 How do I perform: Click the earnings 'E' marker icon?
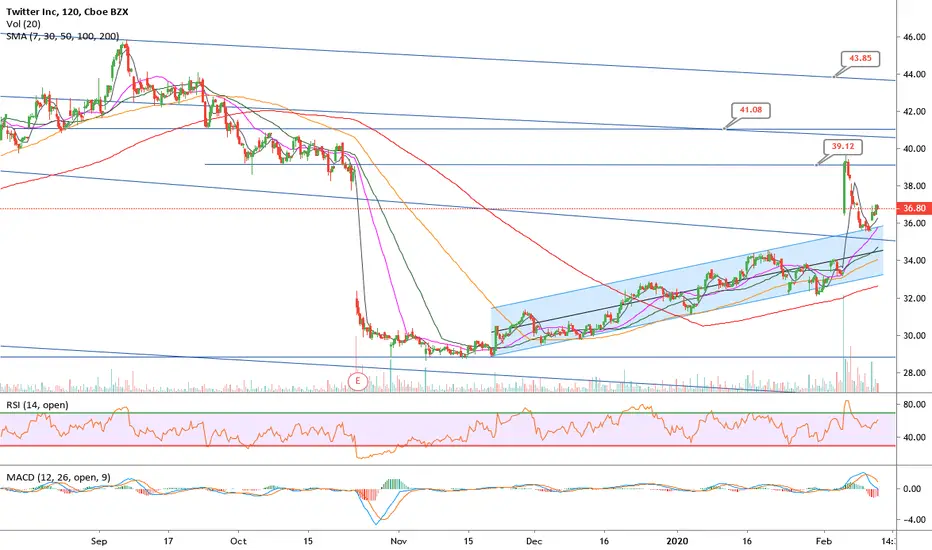358,381
